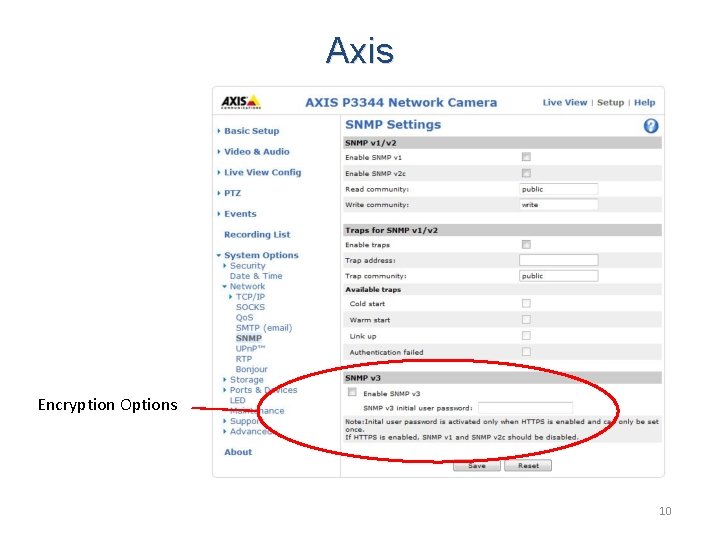Expand the Events menu arrow
The width and height of the screenshot is (720, 540).
(x=219, y=214)
